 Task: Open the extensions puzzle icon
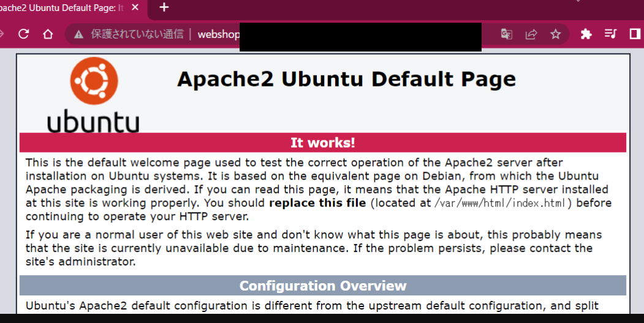click(x=586, y=34)
